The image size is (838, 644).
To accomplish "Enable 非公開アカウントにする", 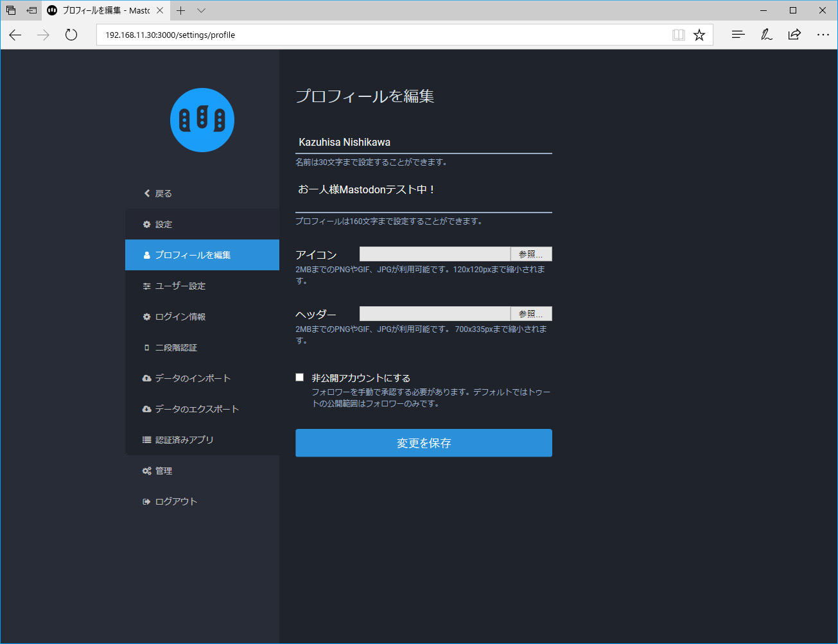I will point(299,377).
